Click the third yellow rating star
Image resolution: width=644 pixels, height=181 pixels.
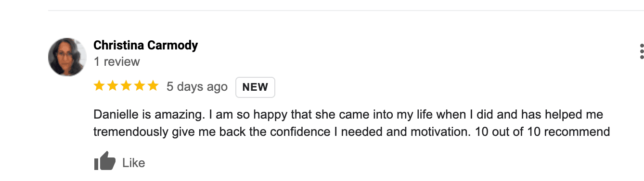point(126,86)
